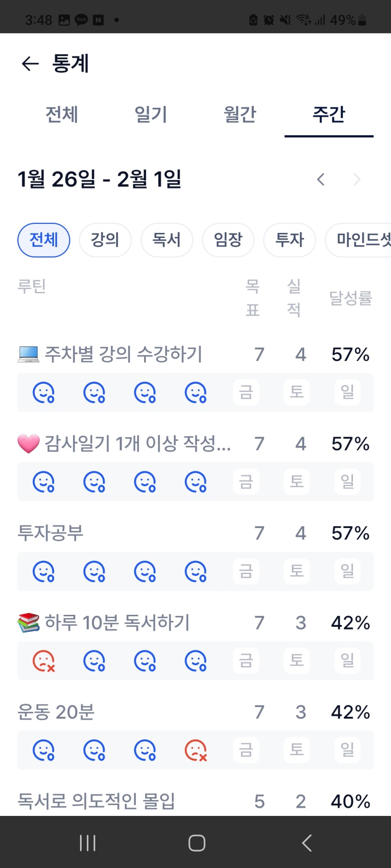Tap the red failed face in 운동 20분

coord(196,750)
